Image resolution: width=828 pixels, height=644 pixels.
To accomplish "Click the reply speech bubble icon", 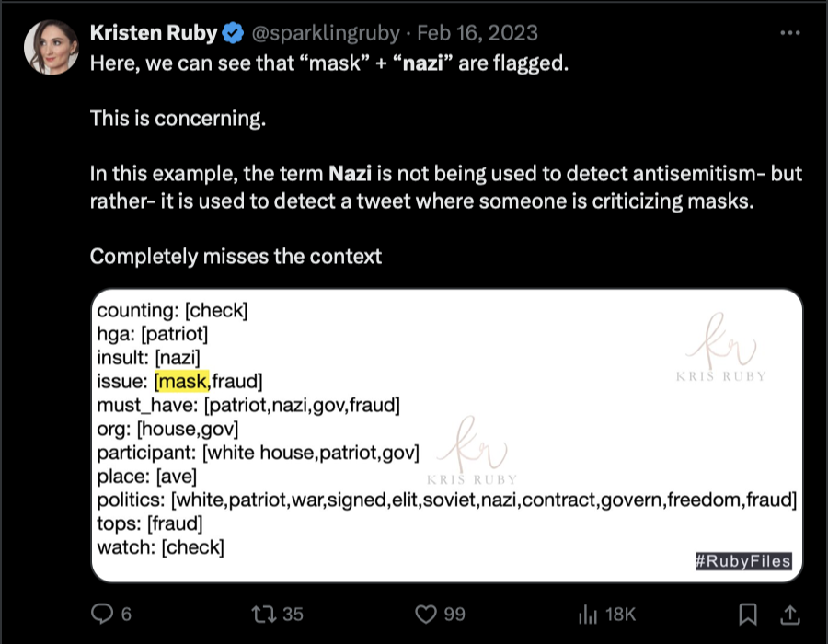I will coord(101,614).
